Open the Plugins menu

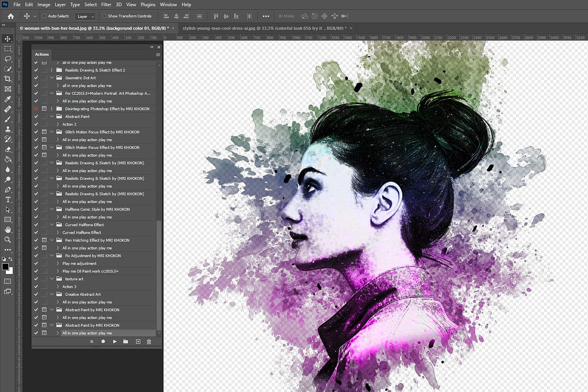pos(148,4)
